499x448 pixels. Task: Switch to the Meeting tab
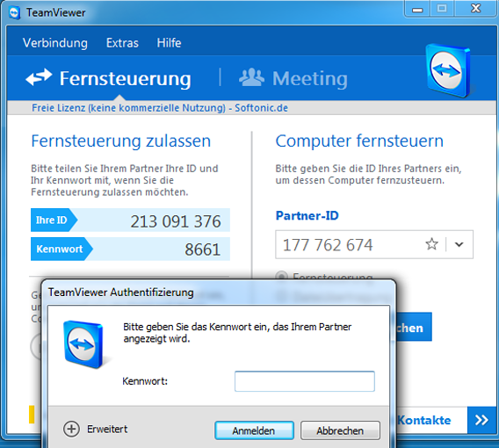pos(293,78)
